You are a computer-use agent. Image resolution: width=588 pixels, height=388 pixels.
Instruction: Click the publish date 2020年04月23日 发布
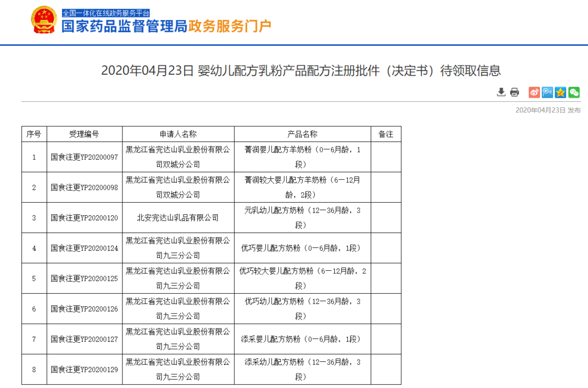tap(548, 110)
